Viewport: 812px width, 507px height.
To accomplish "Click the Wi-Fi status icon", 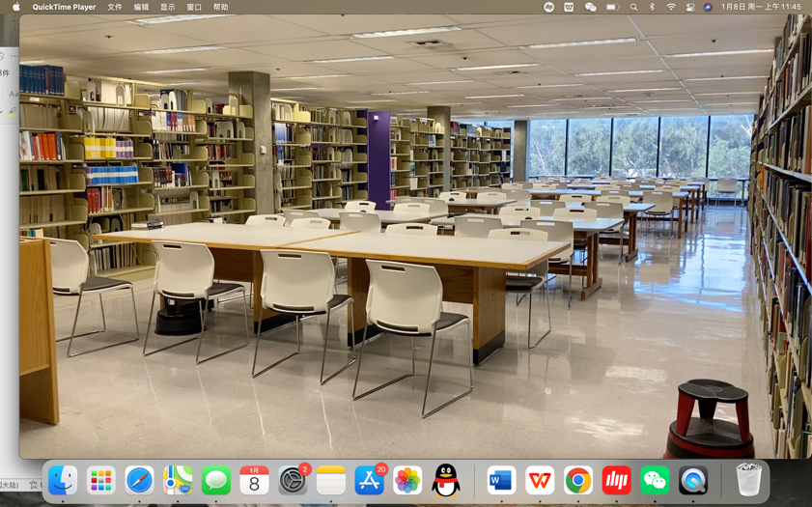I will tap(670, 7).
